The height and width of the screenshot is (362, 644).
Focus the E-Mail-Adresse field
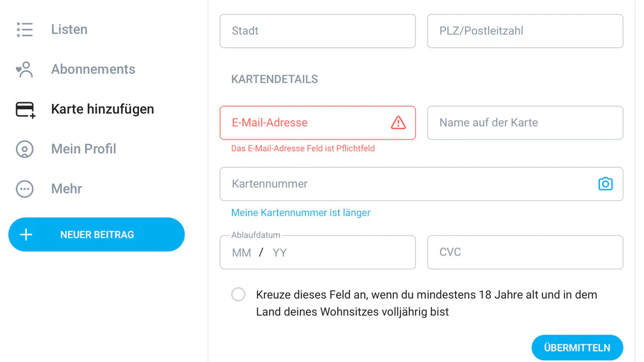tap(306, 123)
